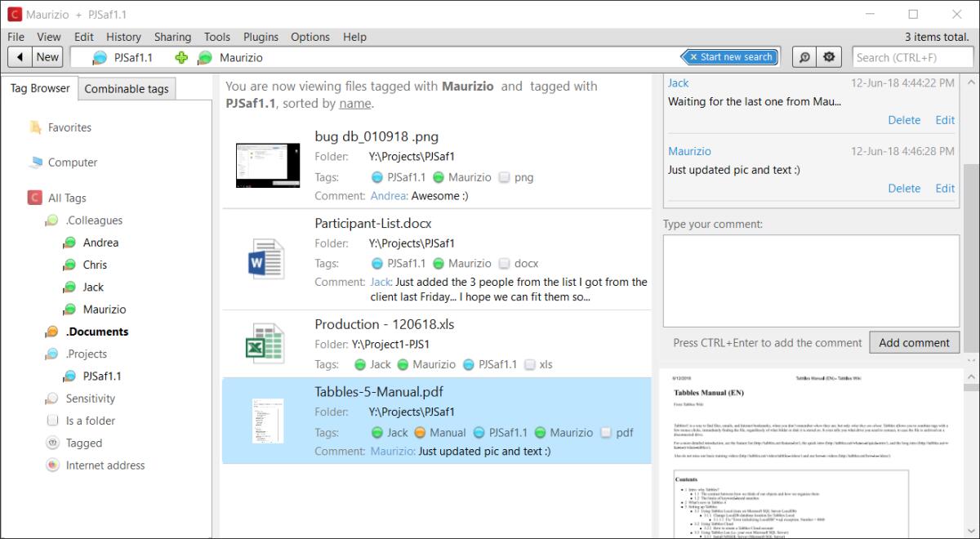The image size is (980, 539).
Task: Open the settings gear icon button
Action: pos(829,57)
